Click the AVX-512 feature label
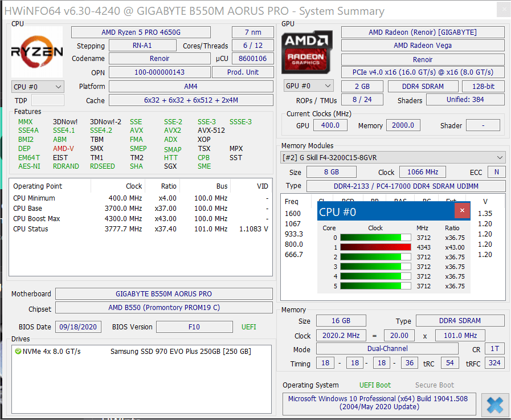Viewport: 511px width, 420px height. point(211,131)
